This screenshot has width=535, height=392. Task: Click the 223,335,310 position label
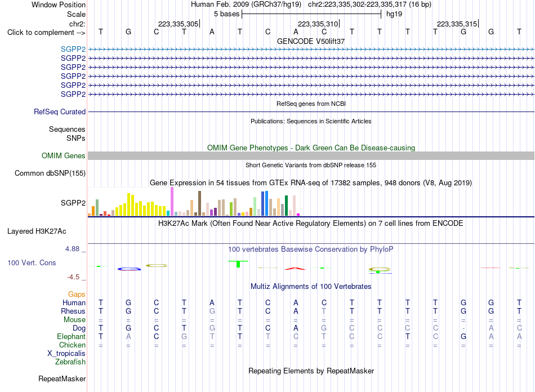point(318,24)
